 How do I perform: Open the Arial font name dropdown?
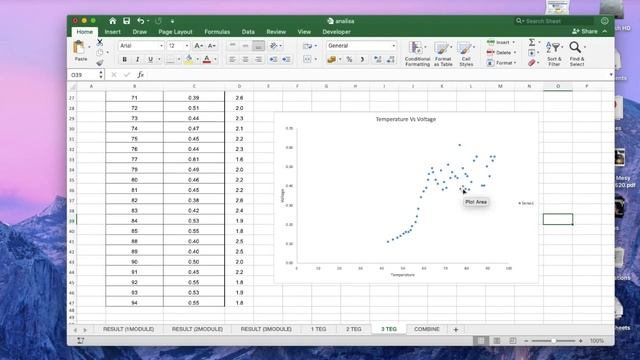161,46
